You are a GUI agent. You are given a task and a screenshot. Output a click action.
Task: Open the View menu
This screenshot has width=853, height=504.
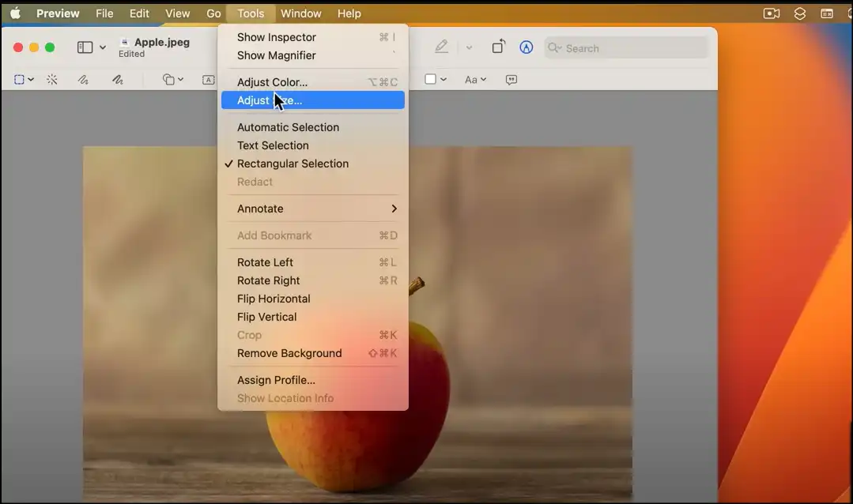point(177,13)
